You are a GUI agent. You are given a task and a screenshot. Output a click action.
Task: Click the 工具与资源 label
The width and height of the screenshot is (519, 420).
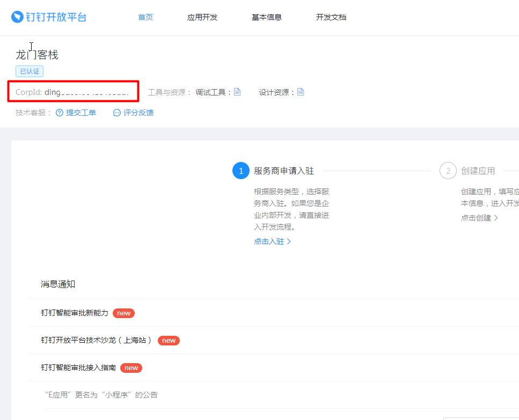coord(169,92)
